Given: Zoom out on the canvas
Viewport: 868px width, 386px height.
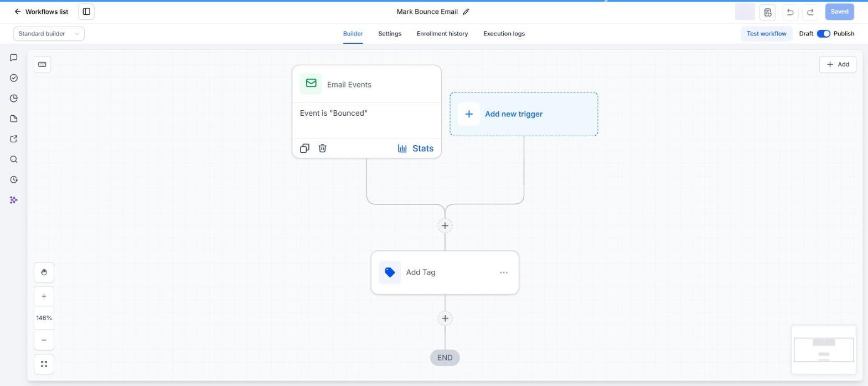Looking at the screenshot, I should (x=44, y=340).
